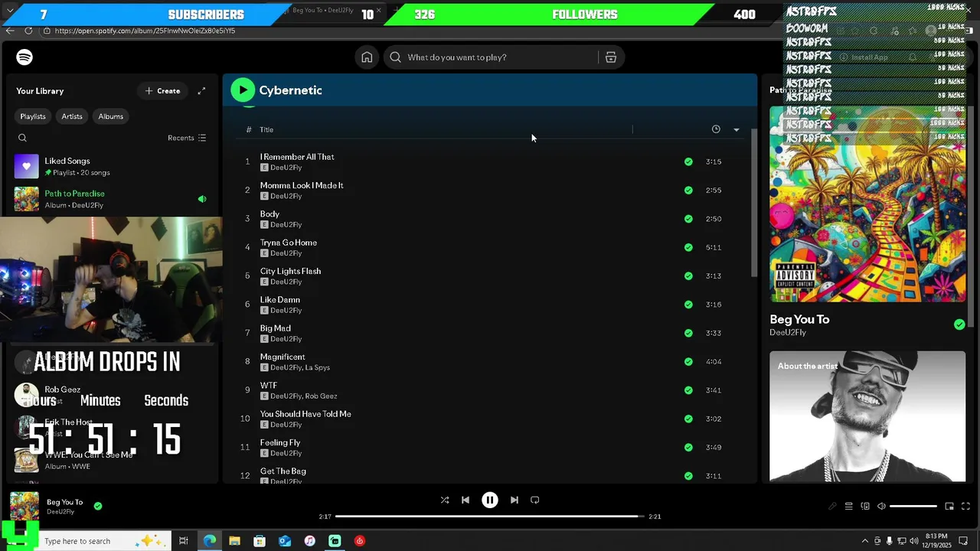
Task: Reload the browser page
Action: 28,31
